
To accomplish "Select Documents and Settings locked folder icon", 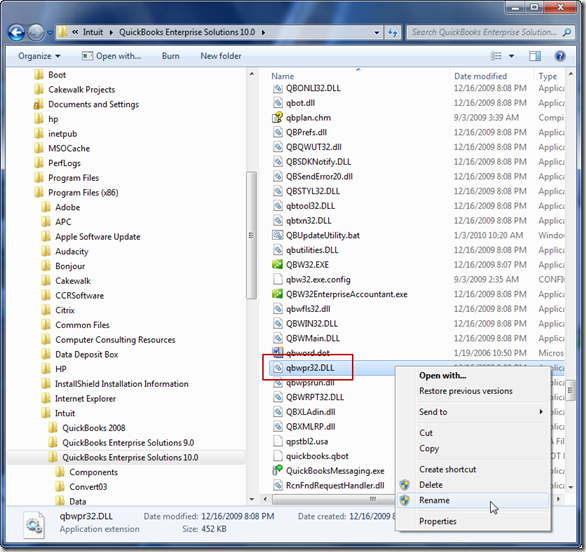I will pyautogui.click(x=38, y=104).
